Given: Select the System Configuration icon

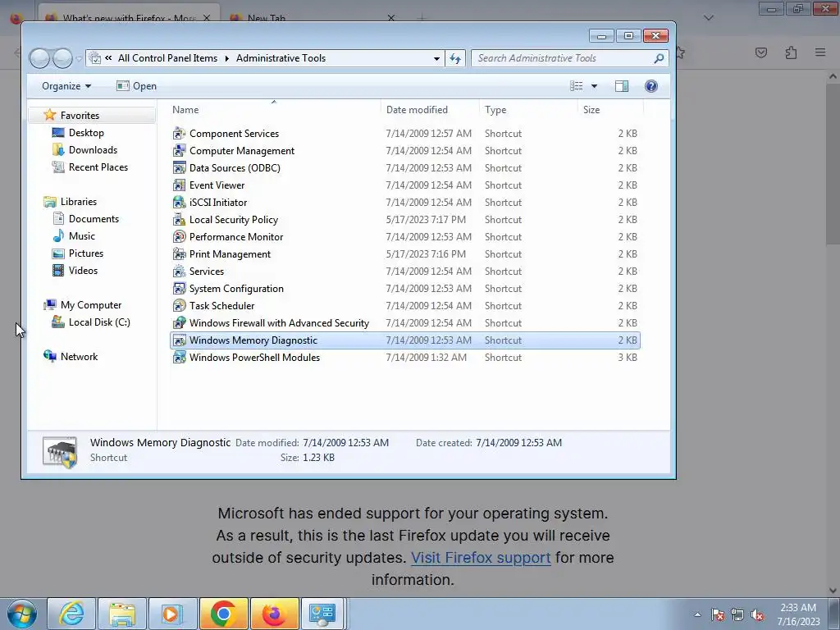Looking at the screenshot, I should tap(180, 288).
